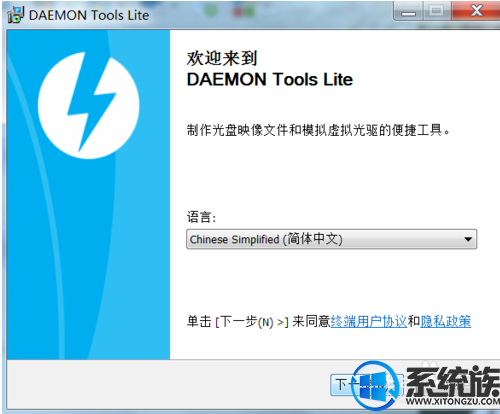Click the blue Windows logo watermark
This screenshot has width=500, height=414.
pos(376,386)
